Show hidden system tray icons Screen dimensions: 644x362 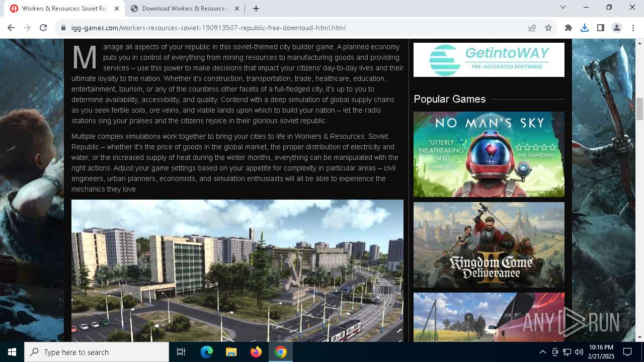click(542, 352)
